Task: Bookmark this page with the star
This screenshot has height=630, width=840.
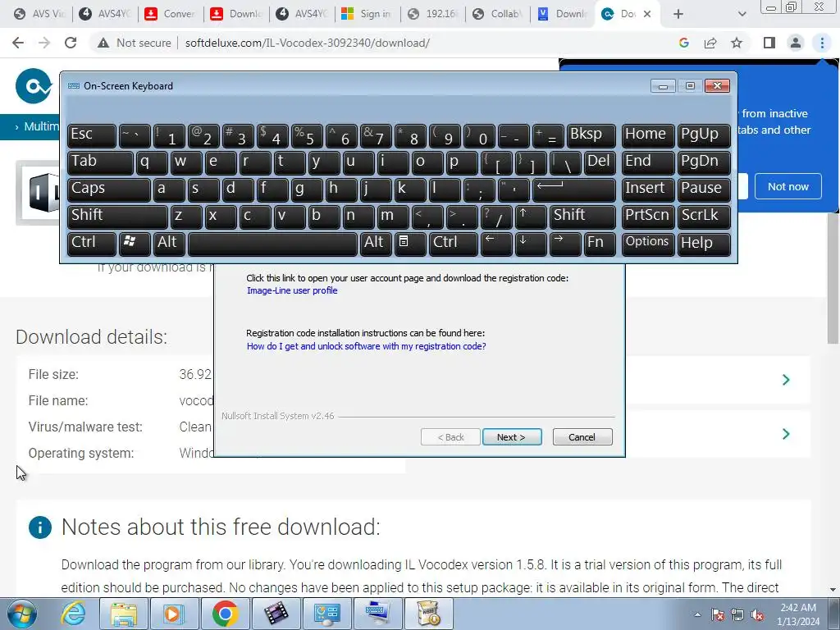Action: coord(737,43)
